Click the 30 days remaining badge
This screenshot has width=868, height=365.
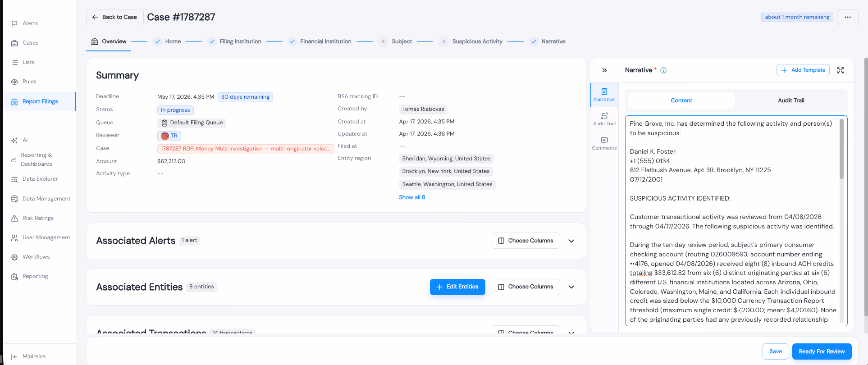point(245,97)
